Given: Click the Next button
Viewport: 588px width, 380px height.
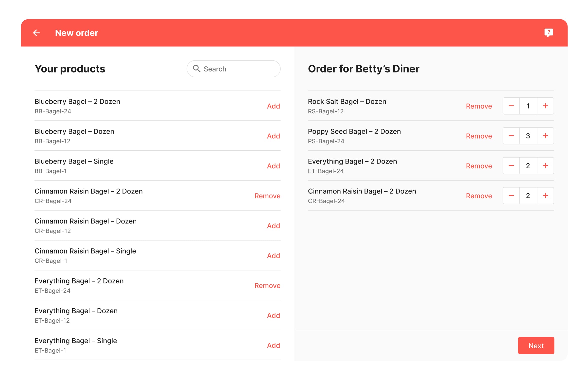Looking at the screenshot, I should (536, 346).
